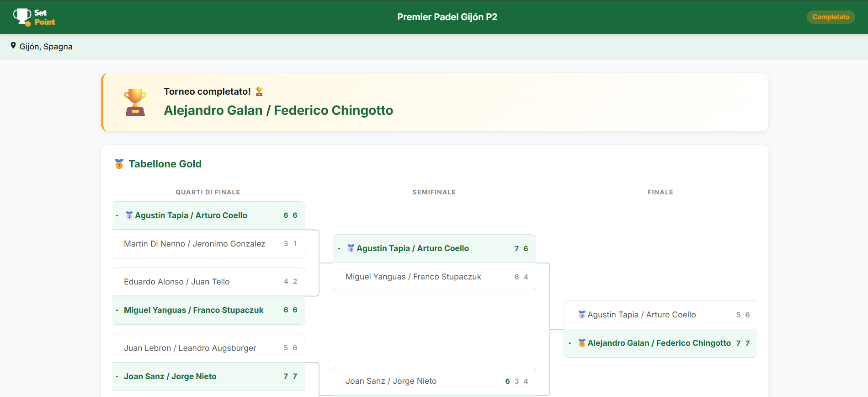The image size is (868, 397).
Task: Click the gold medal icon beside Galan/Chingotto in final
Action: tap(582, 343)
